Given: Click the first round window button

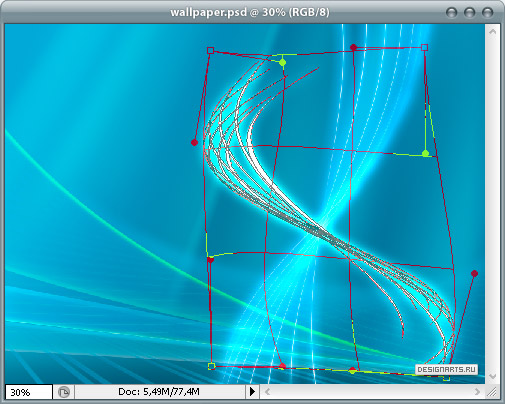Looking at the screenshot, I should click(x=452, y=13).
